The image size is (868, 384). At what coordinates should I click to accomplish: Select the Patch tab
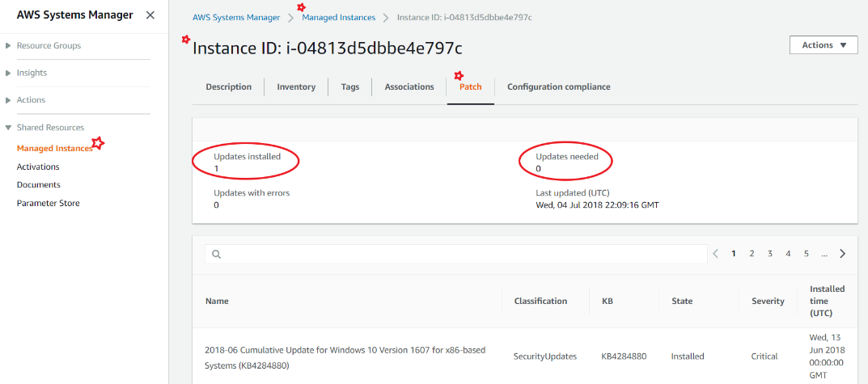(471, 87)
